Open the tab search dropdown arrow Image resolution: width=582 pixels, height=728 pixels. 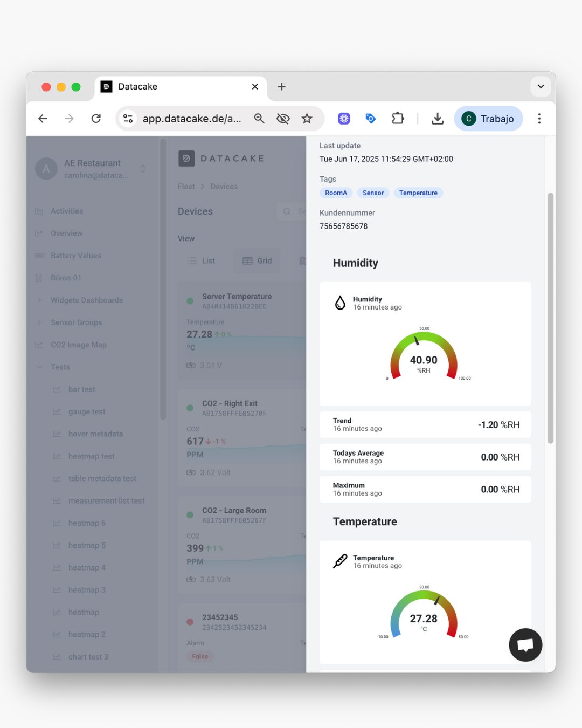click(541, 87)
